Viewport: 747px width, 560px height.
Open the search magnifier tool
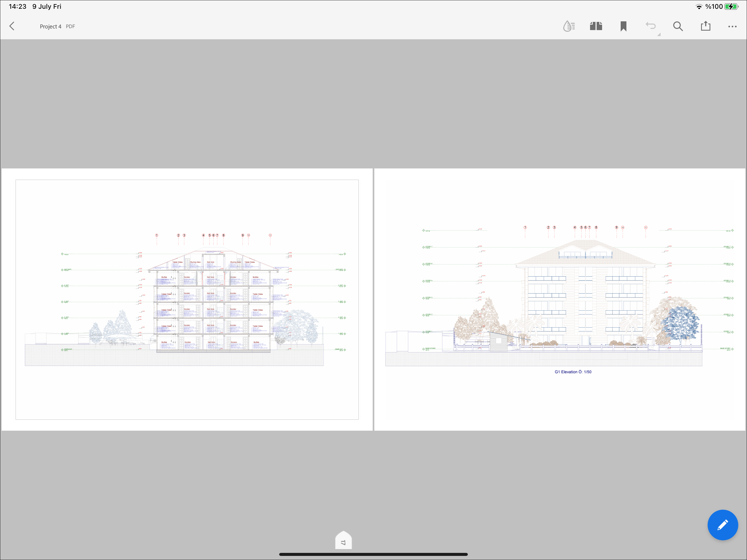(x=678, y=26)
